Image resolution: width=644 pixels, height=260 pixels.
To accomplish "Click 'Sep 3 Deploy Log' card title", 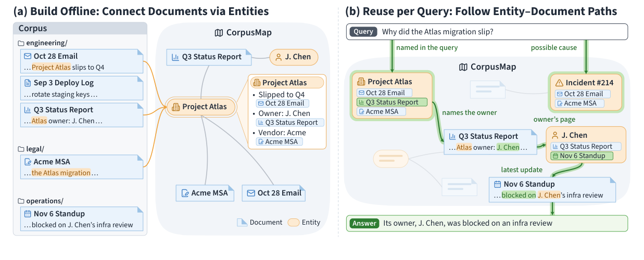I will click(64, 83).
